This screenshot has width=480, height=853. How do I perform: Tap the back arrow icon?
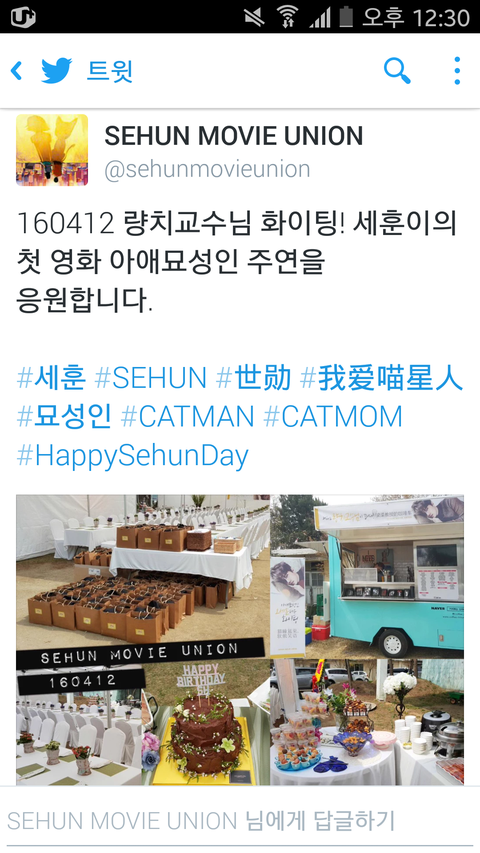pos(16,71)
